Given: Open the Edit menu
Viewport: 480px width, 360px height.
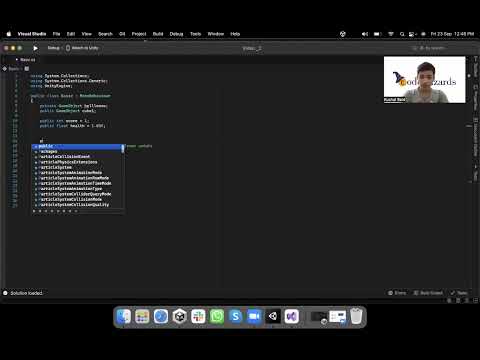Looking at the screenshot, I should 71,34.
